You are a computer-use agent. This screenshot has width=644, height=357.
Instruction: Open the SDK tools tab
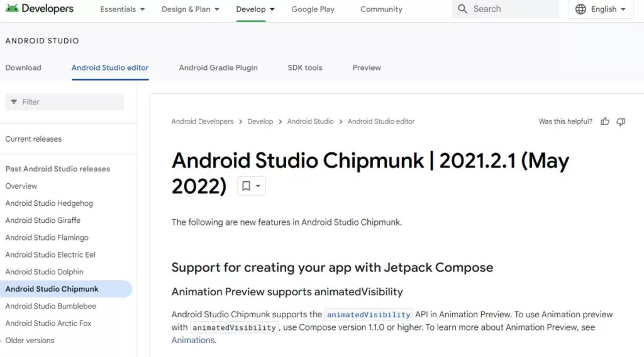pos(305,68)
